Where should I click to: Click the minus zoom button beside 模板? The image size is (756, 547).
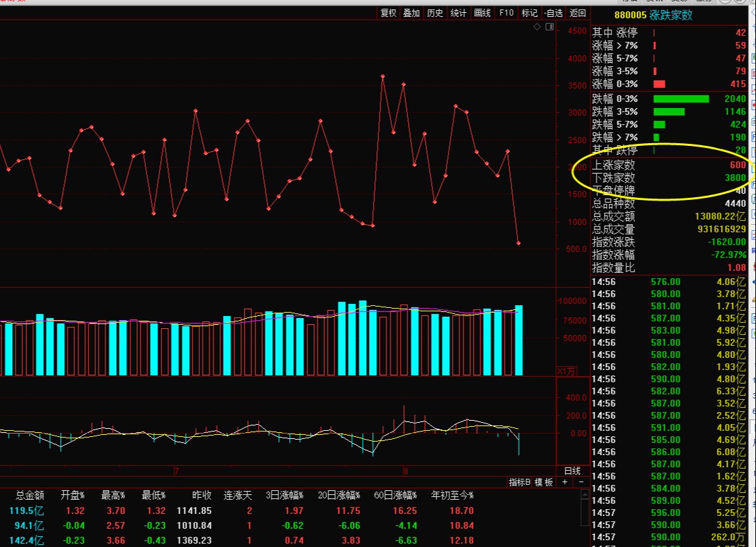coord(581,482)
